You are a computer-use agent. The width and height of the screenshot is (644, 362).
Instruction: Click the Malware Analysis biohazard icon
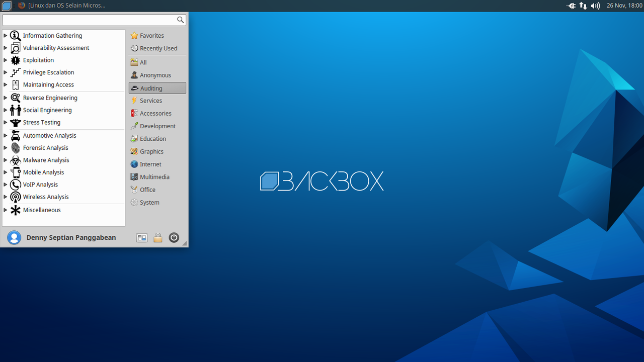16,160
